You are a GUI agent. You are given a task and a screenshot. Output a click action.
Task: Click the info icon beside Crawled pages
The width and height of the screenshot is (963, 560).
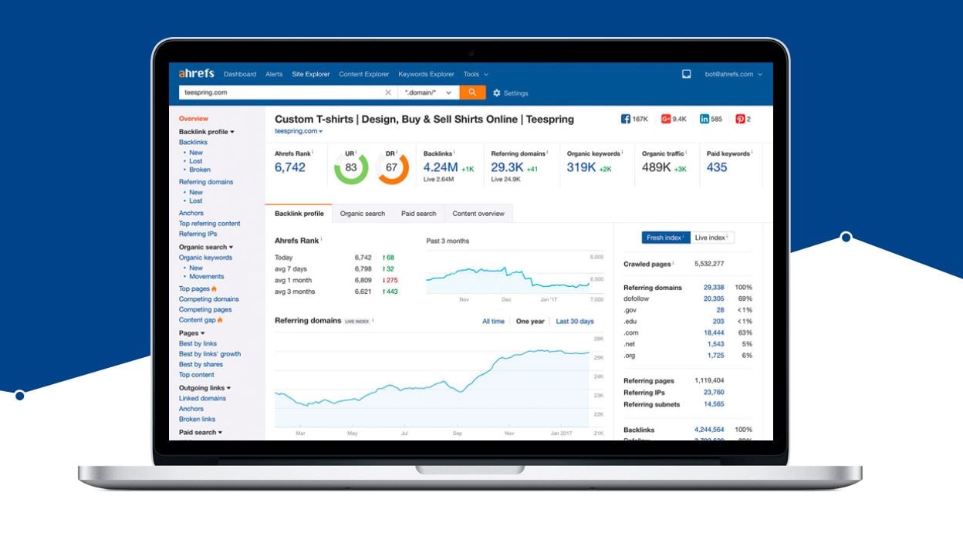tap(674, 264)
